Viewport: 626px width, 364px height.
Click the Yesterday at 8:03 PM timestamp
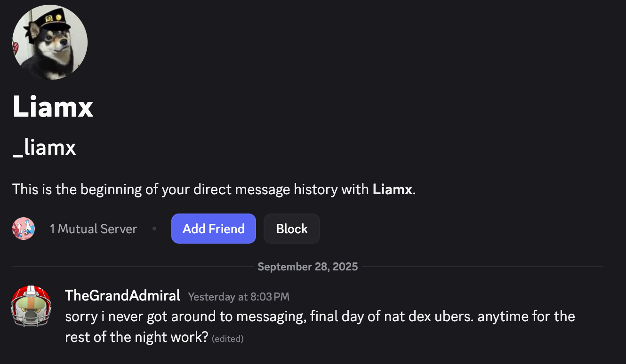point(238,297)
